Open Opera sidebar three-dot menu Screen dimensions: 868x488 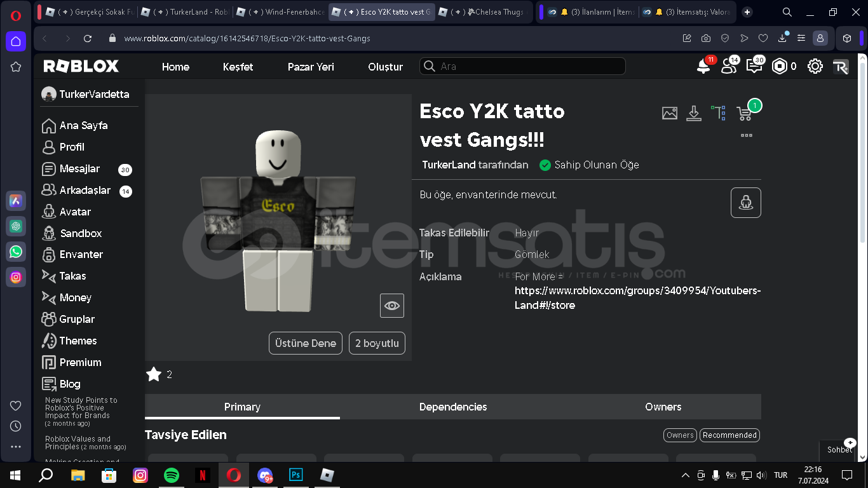(16, 447)
